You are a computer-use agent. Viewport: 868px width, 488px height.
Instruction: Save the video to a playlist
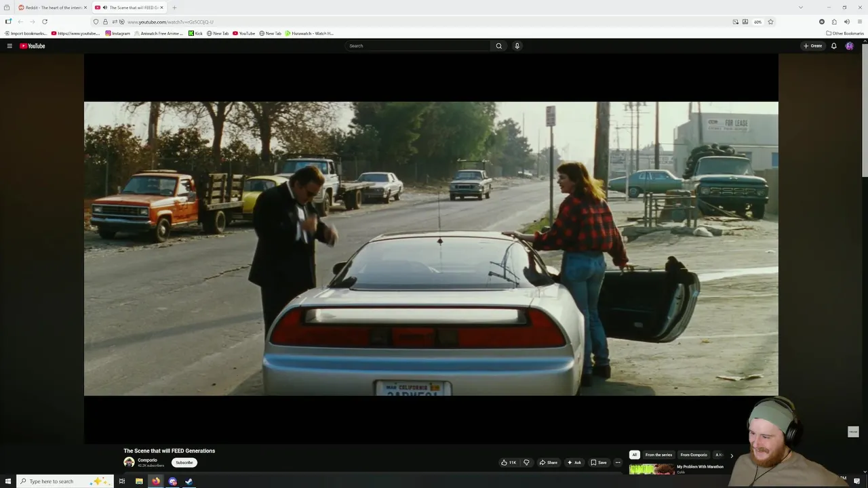599,462
